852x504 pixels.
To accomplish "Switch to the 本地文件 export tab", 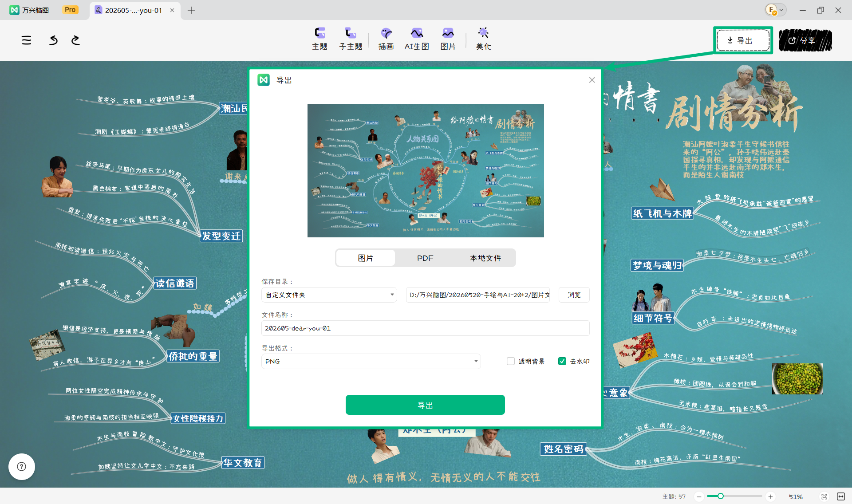I will click(485, 258).
